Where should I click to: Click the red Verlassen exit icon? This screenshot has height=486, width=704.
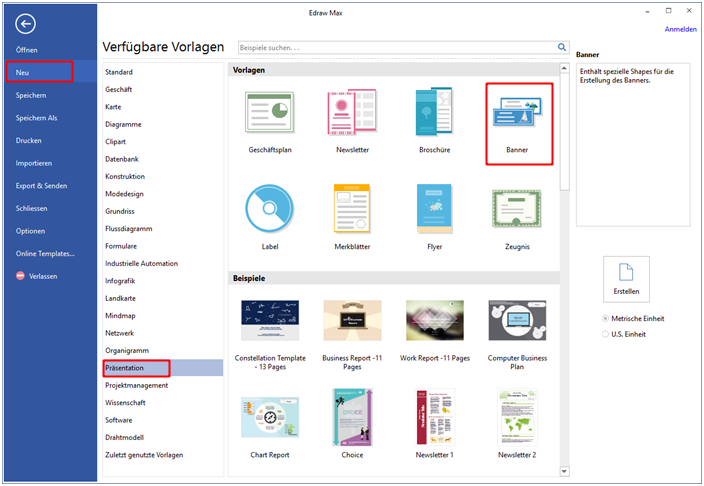coord(20,276)
